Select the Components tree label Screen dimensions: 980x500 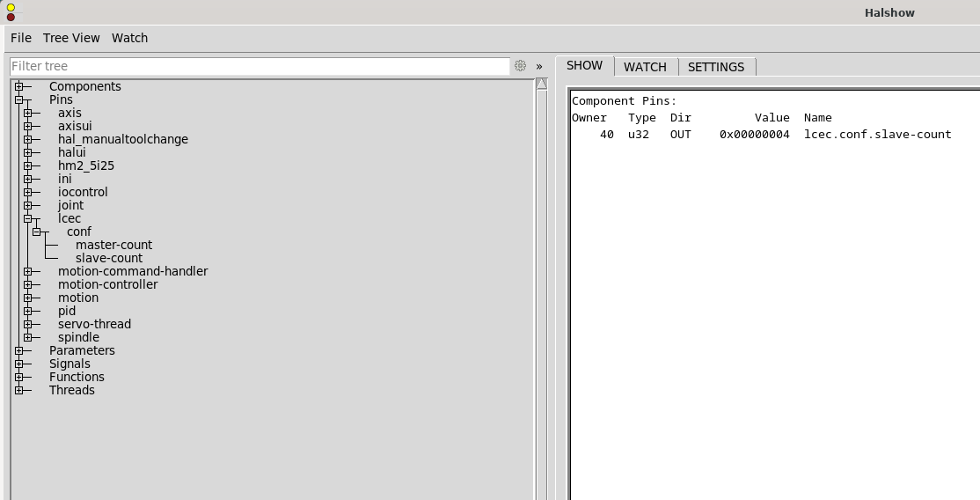click(x=85, y=86)
